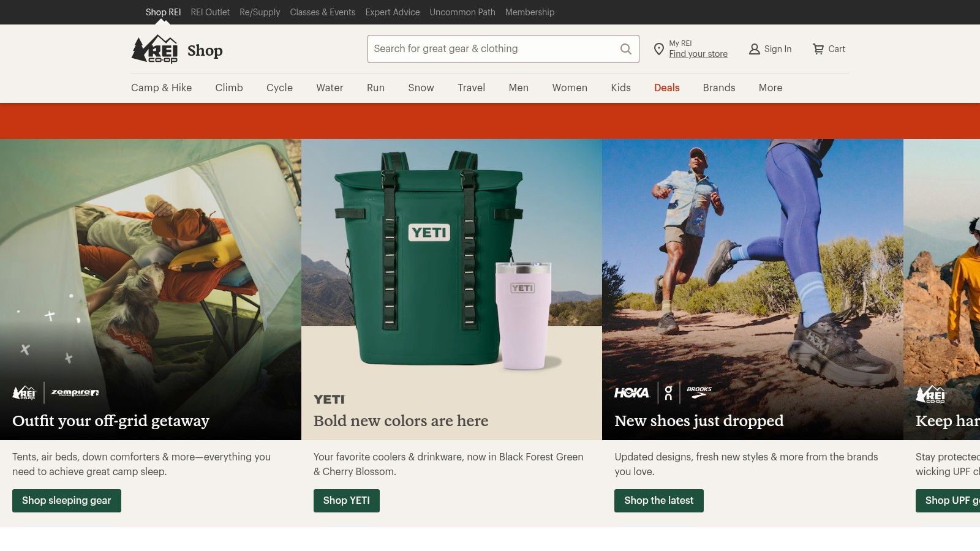Open Expert Advice

[393, 12]
